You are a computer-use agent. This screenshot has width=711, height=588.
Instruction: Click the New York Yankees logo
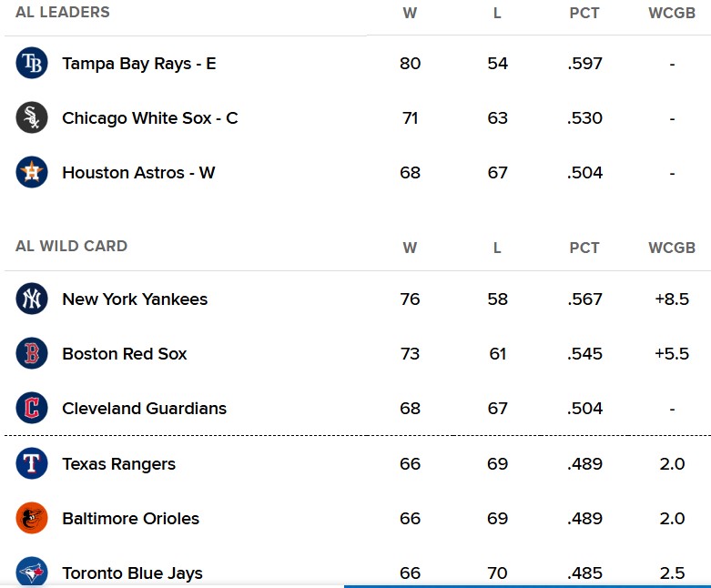[x=32, y=299]
